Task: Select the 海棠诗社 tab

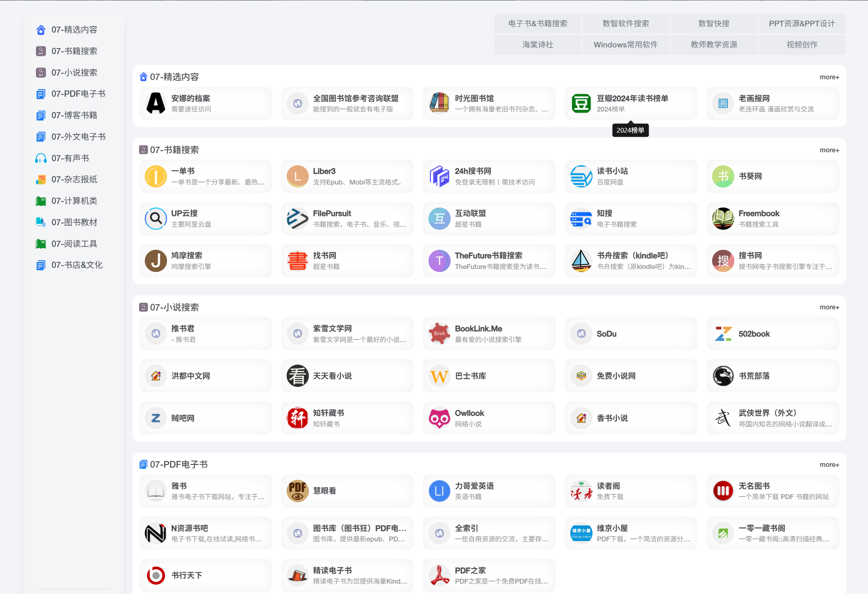Action: (x=537, y=45)
